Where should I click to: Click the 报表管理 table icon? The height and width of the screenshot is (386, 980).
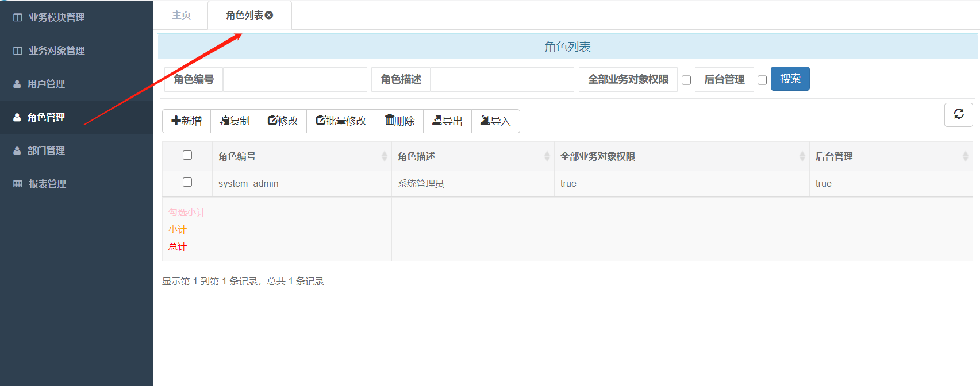click(x=18, y=184)
